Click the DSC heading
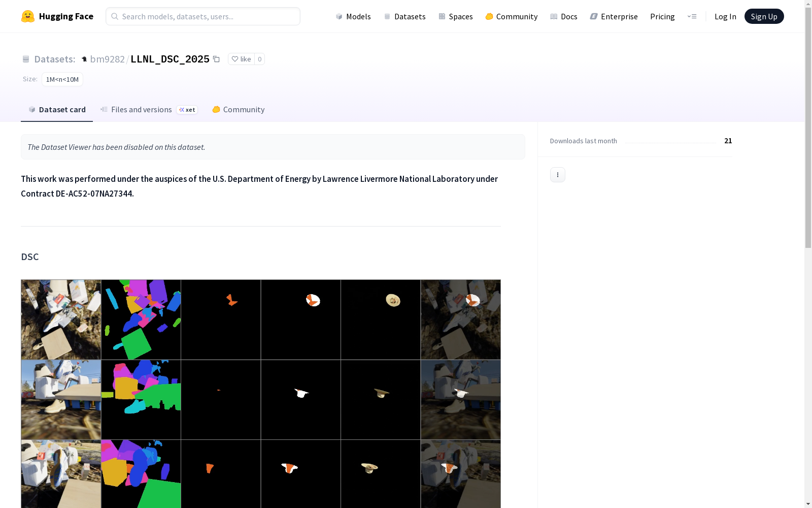The image size is (812, 508). coord(30,257)
